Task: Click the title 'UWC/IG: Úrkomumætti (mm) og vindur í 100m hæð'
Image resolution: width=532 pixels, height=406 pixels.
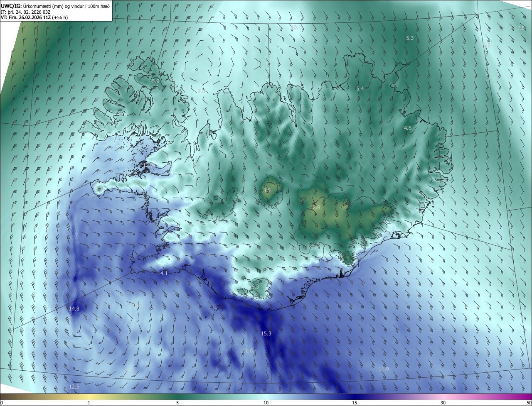Action: pyautogui.click(x=55, y=5)
